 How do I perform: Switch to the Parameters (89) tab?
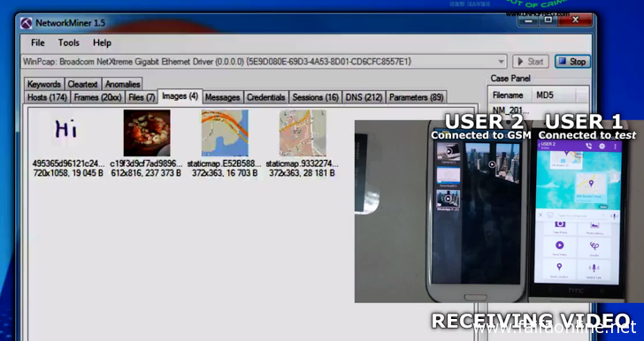coord(416,98)
